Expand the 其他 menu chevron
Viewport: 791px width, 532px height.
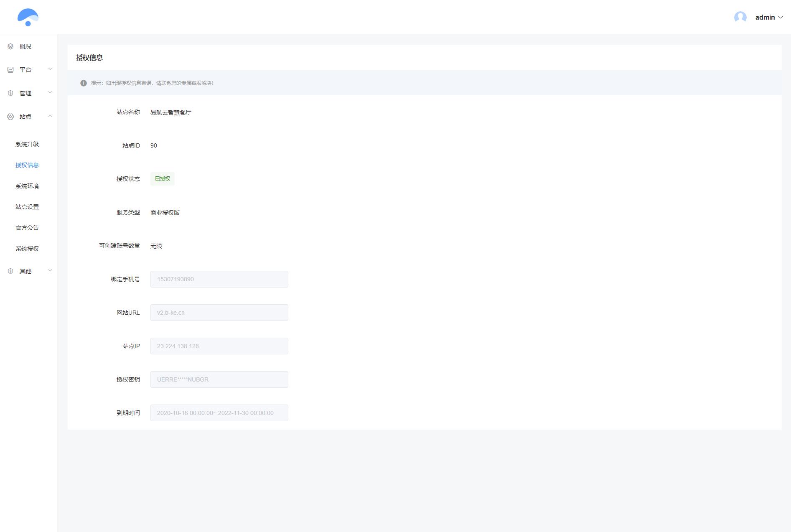[x=50, y=271]
